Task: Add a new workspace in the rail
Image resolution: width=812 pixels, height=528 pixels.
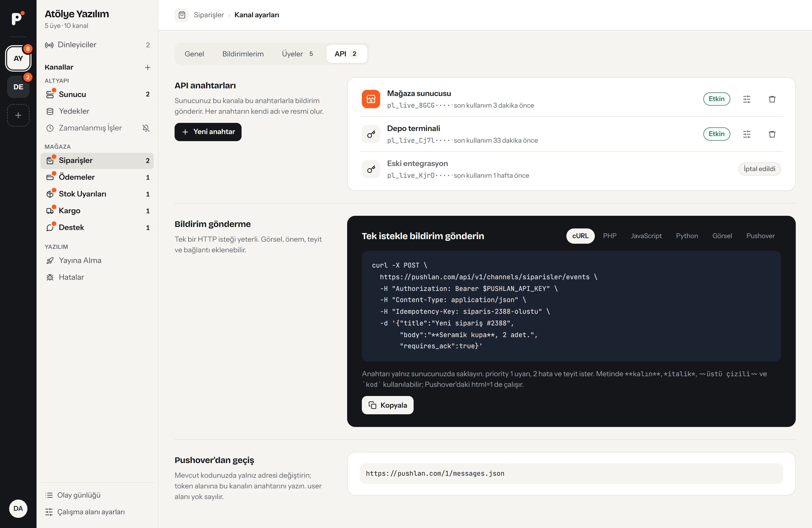Action: 18,115
